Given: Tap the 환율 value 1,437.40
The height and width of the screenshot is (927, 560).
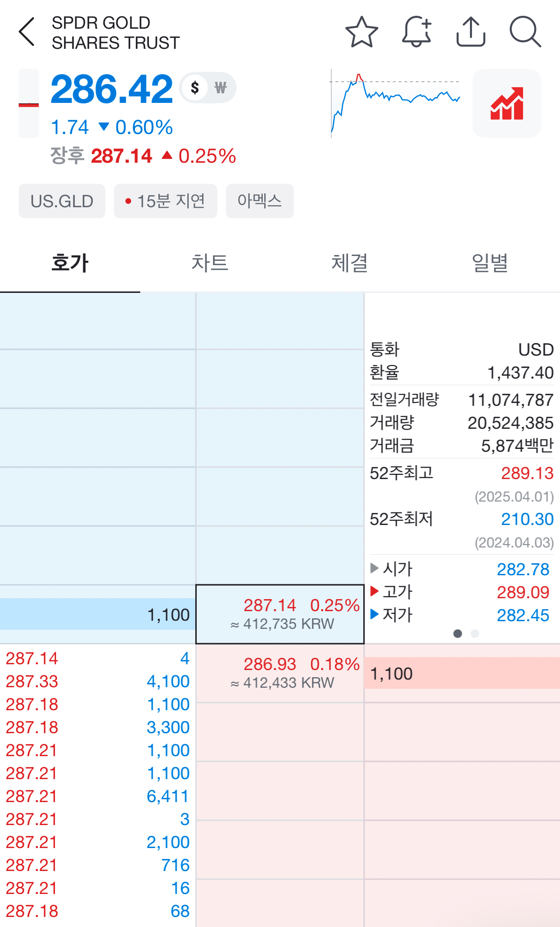Looking at the screenshot, I should (x=520, y=373).
